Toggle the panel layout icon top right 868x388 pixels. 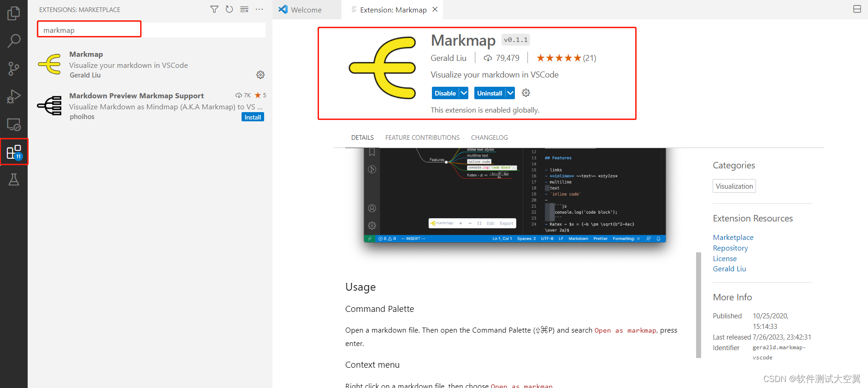[857, 9]
